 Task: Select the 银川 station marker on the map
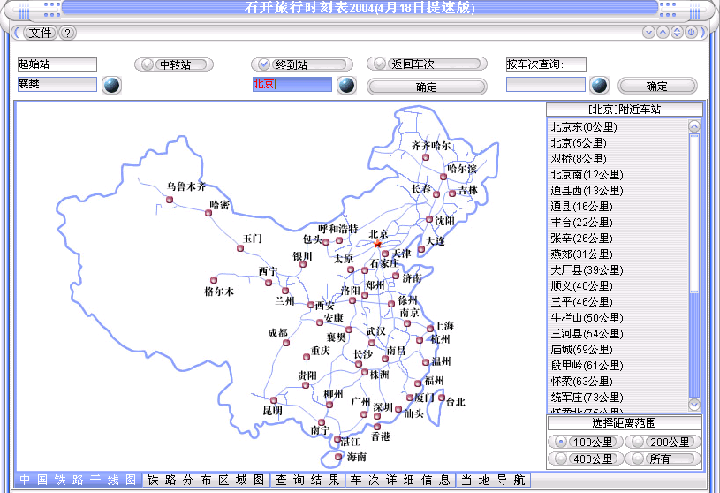point(303,264)
